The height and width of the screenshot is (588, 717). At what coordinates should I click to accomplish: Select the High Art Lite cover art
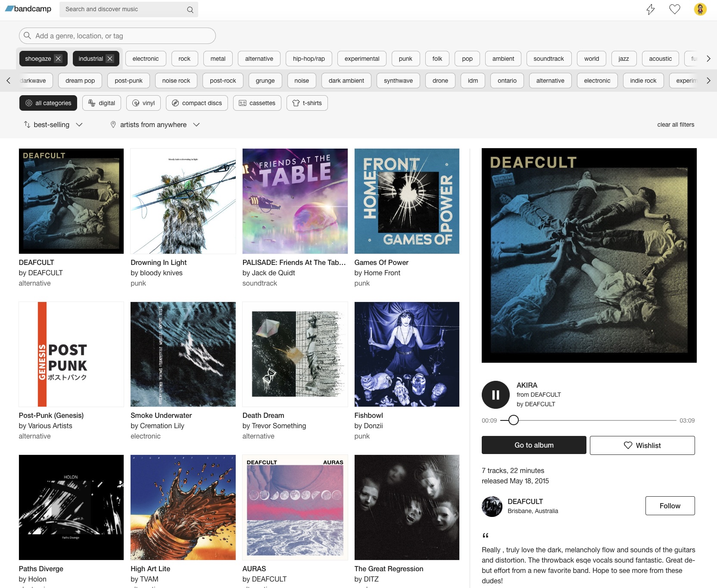(x=183, y=507)
